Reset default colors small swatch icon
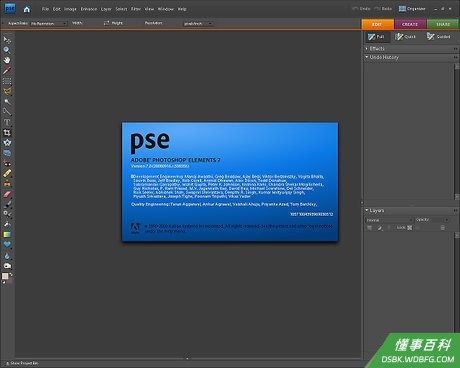The image size is (460, 368). tap(4, 282)
